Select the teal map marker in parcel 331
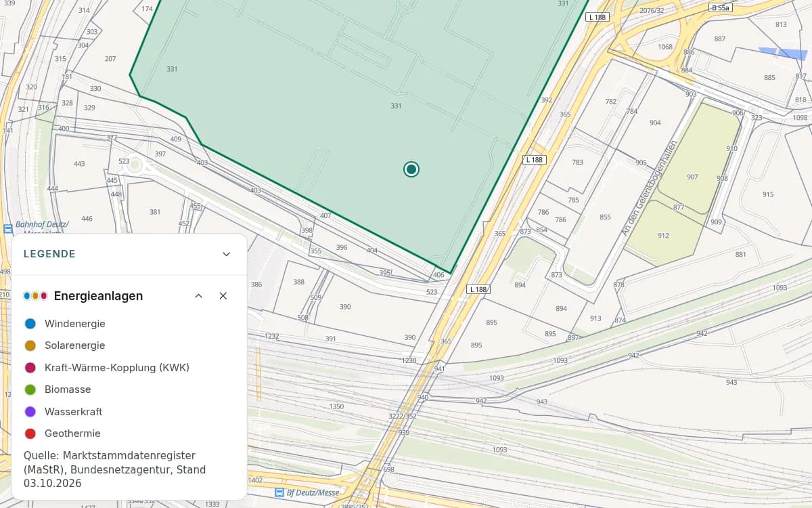Image resolution: width=812 pixels, height=508 pixels. (411, 169)
